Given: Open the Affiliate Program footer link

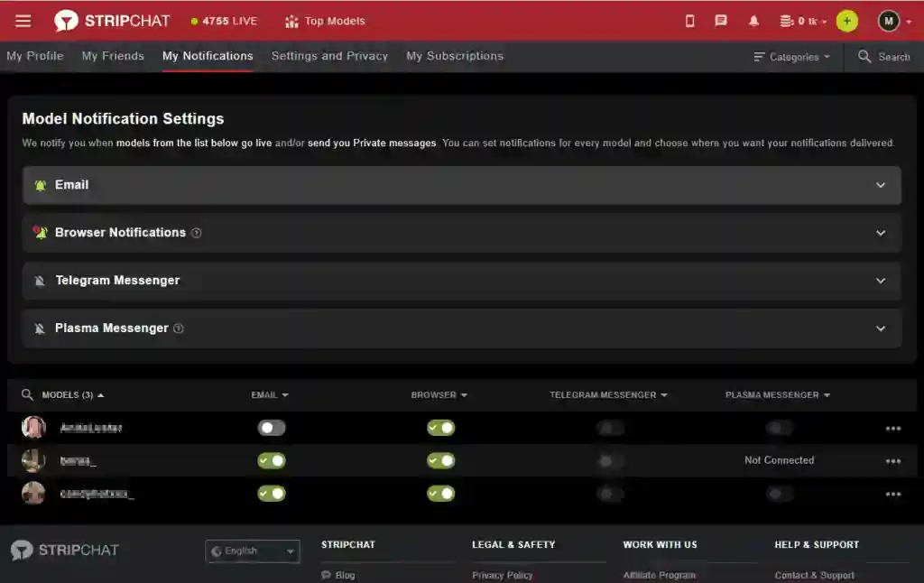Looking at the screenshot, I should 660,576.
